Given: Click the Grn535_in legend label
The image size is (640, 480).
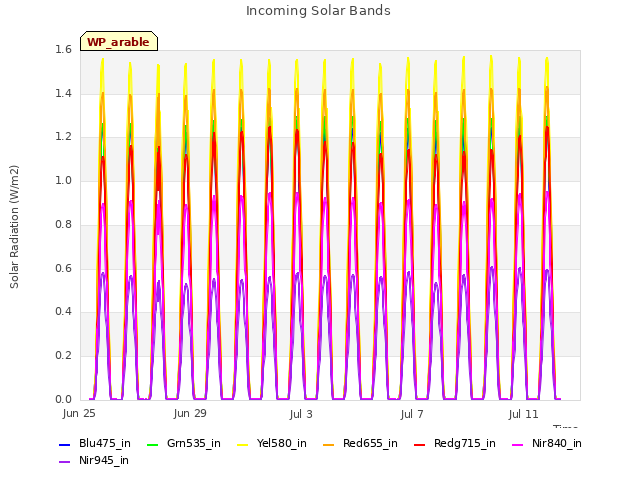Looking at the screenshot, I should coord(193,444).
